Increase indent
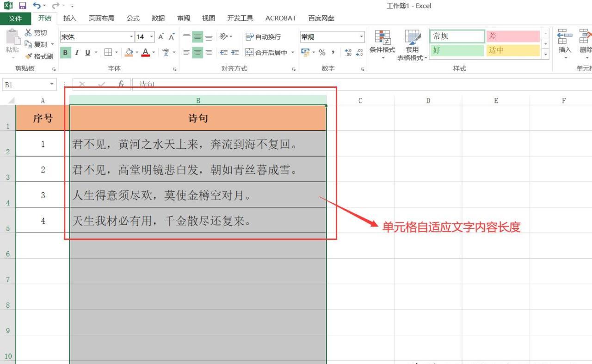The height and width of the screenshot is (364, 592). [234, 52]
